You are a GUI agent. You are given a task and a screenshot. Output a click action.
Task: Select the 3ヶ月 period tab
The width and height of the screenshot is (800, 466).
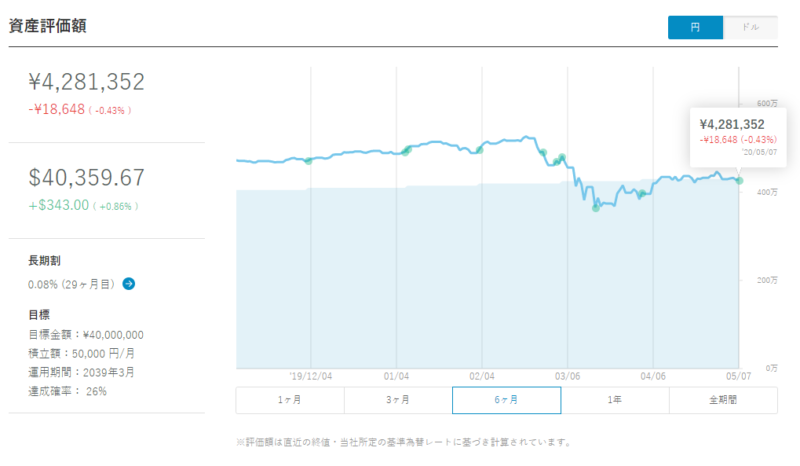(x=398, y=400)
